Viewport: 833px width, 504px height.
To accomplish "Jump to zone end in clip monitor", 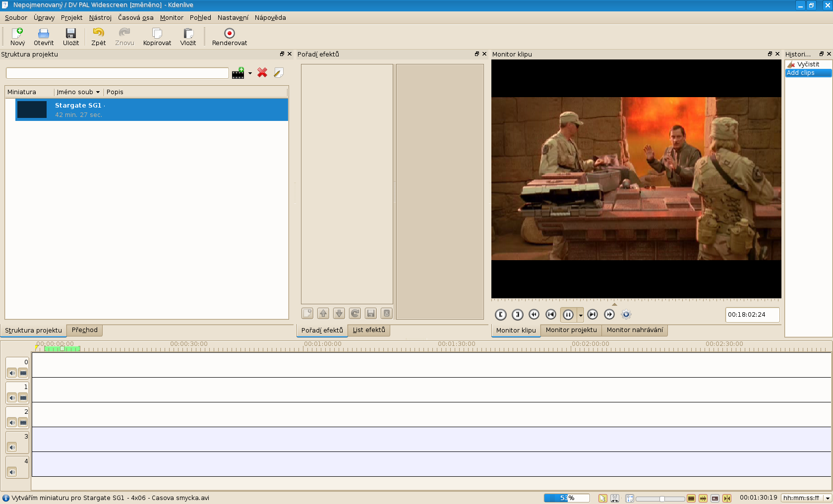I will click(x=593, y=315).
